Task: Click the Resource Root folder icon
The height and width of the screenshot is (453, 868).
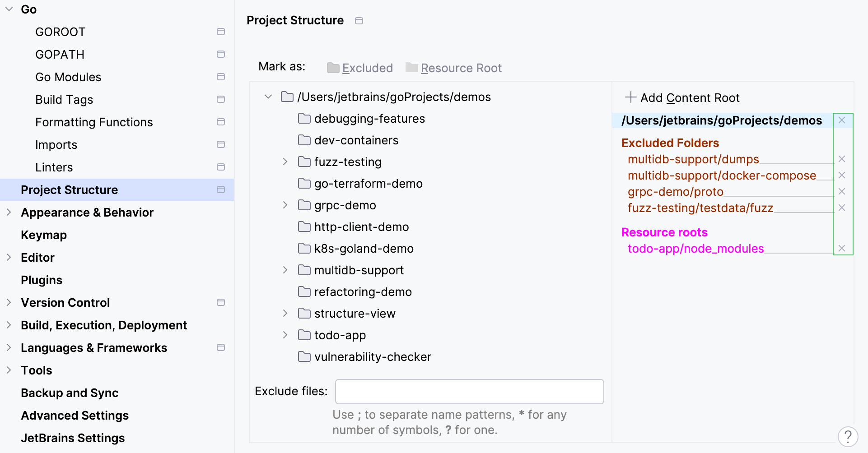Action: point(411,67)
